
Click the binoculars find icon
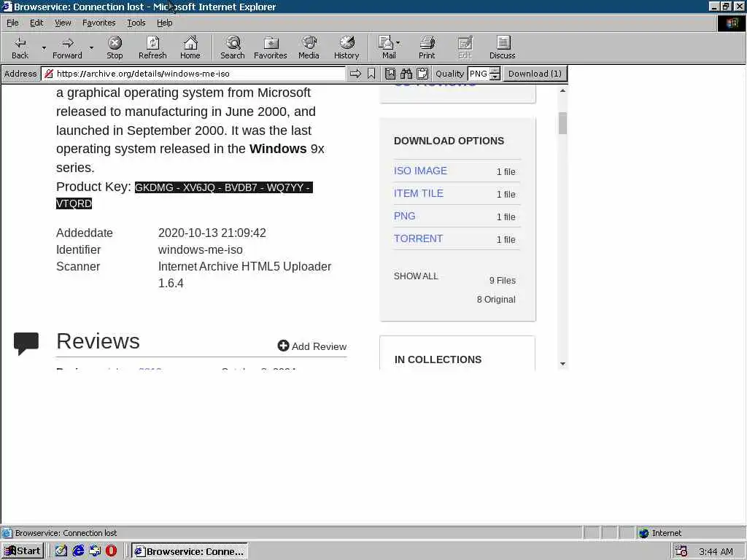click(406, 74)
